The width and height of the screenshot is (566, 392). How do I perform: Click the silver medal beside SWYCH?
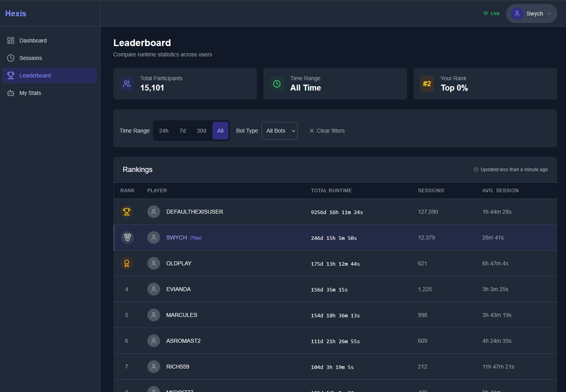[127, 237]
